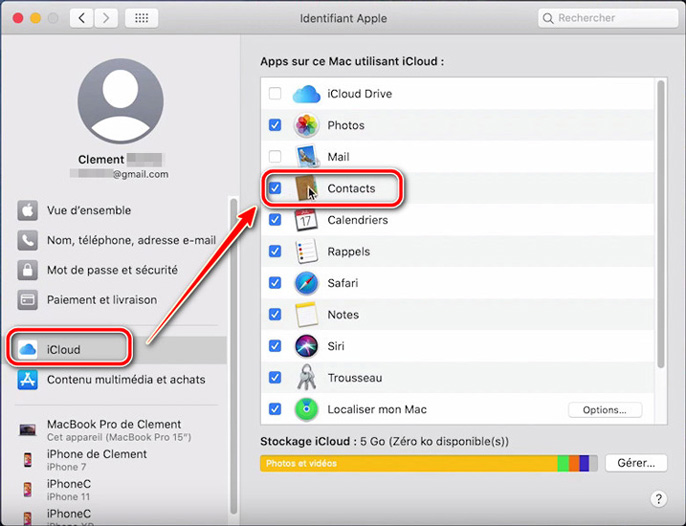686x526 pixels.
Task: Toggle the Safari checkbox
Action: pyautogui.click(x=275, y=283)
